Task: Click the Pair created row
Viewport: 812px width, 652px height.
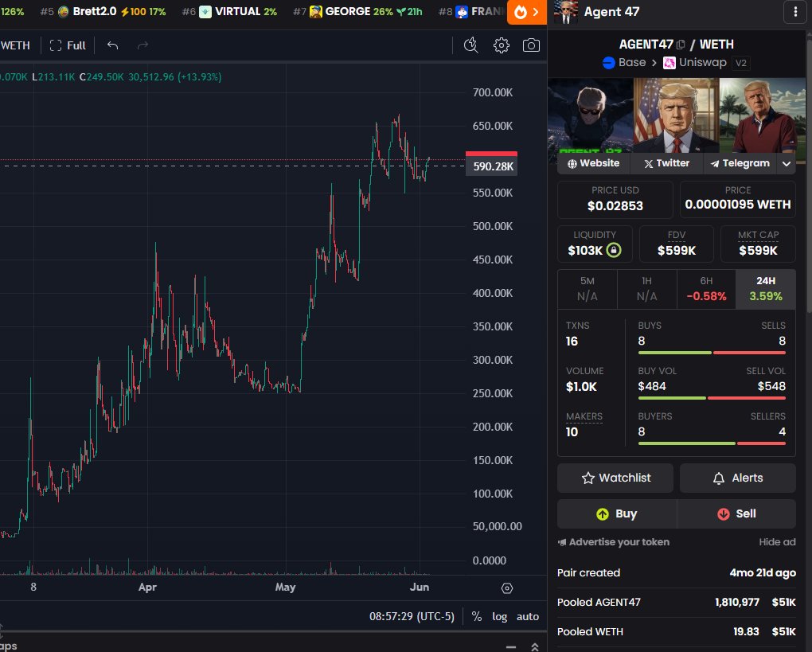Action: 677,572
